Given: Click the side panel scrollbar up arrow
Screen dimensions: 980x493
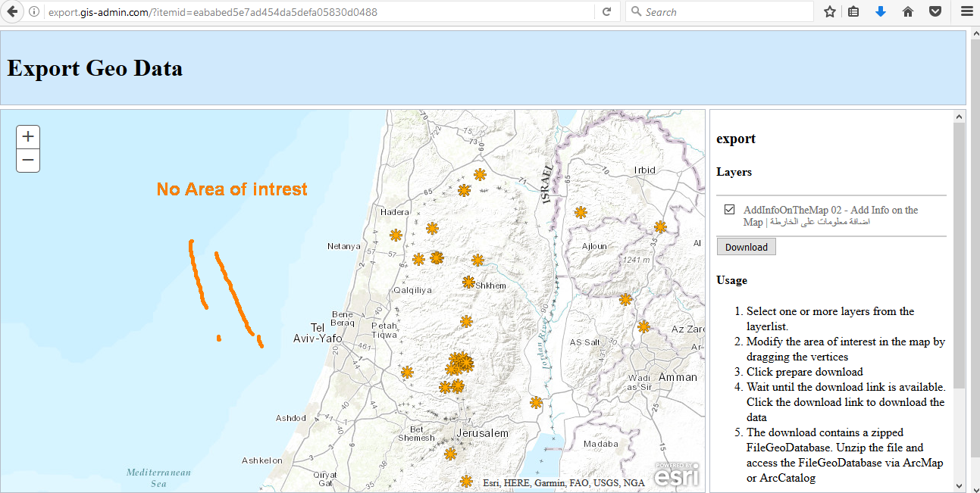Looking at the screenshot, I should tap(959, 117).
